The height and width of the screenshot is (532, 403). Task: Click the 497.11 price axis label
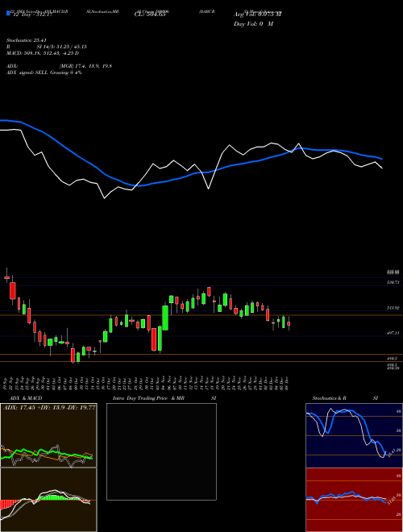393,334
